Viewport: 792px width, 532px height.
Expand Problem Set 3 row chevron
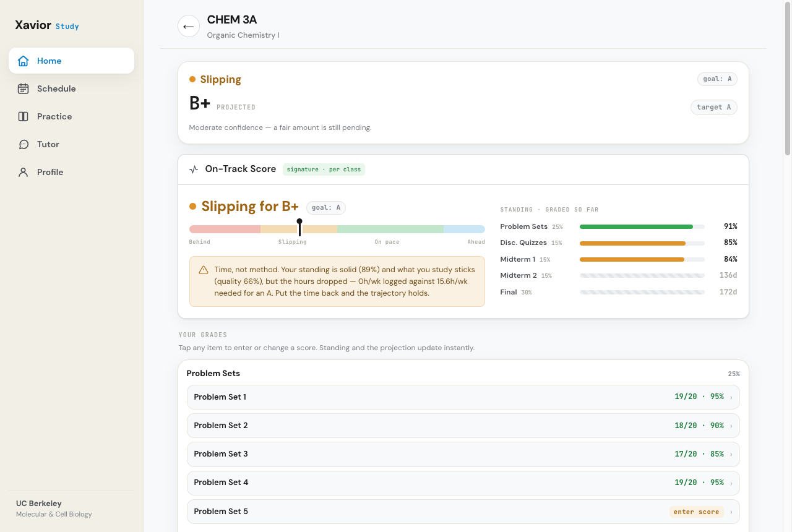731,454
